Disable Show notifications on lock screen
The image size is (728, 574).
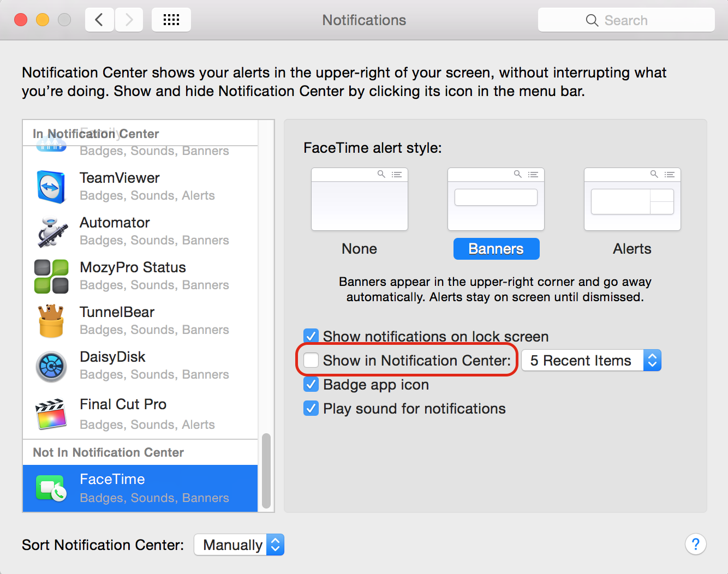click(311, 336)
